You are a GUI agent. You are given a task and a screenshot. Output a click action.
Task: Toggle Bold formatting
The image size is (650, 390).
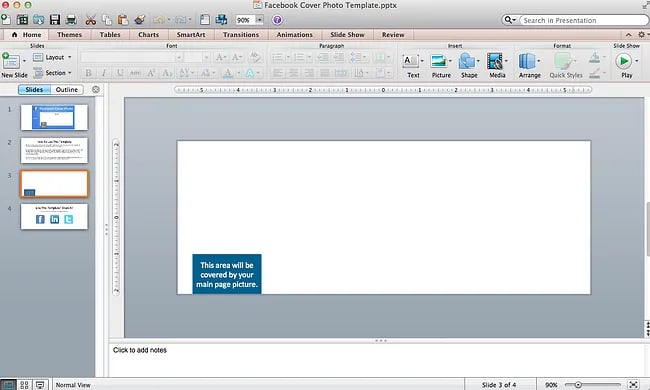88,73
